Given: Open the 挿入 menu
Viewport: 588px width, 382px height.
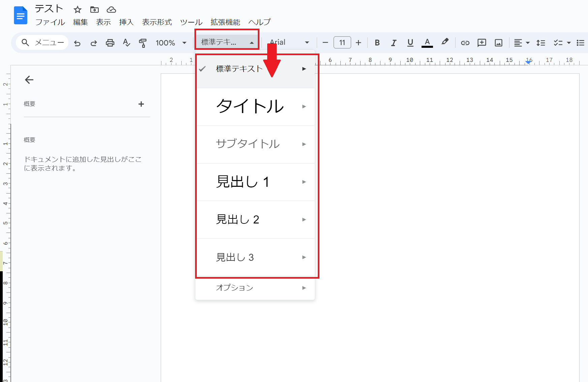Looking at the screenshot, I should point(126,22).
